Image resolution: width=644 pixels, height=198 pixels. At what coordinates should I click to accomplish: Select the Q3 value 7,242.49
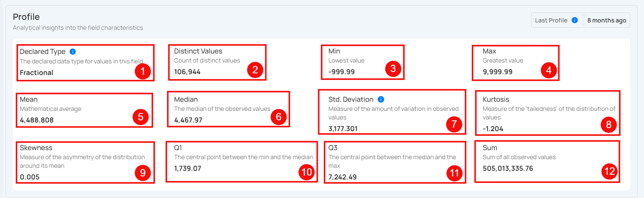coord(342,177)
